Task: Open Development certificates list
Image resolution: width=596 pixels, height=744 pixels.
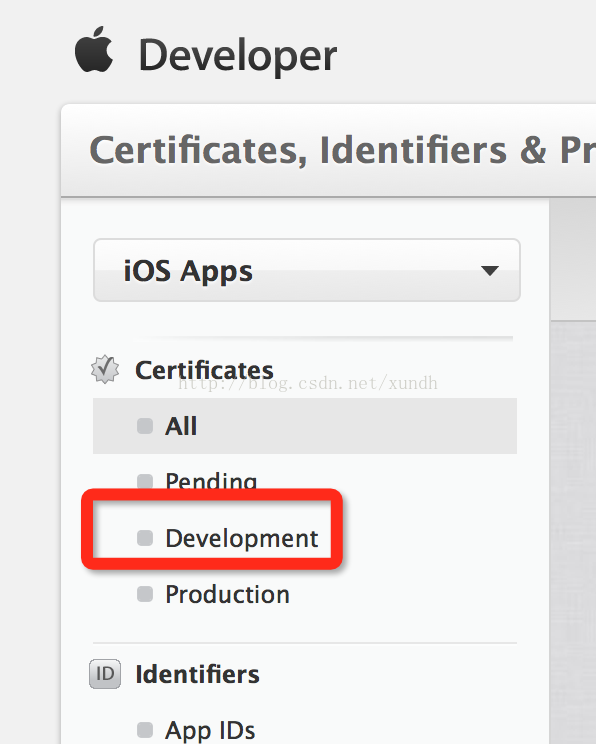Action: coord(242,539)
